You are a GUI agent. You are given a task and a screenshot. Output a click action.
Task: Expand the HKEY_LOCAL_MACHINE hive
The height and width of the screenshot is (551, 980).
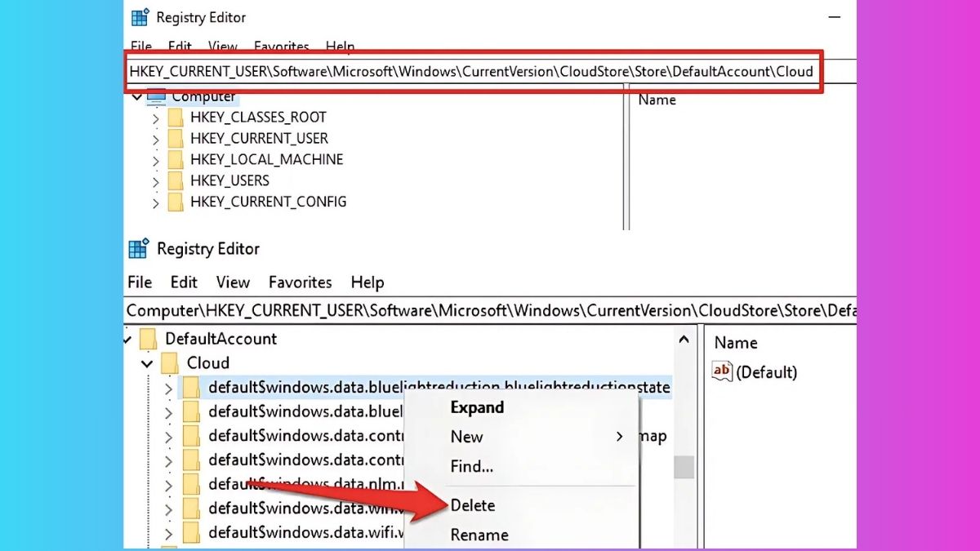[155, 161]
